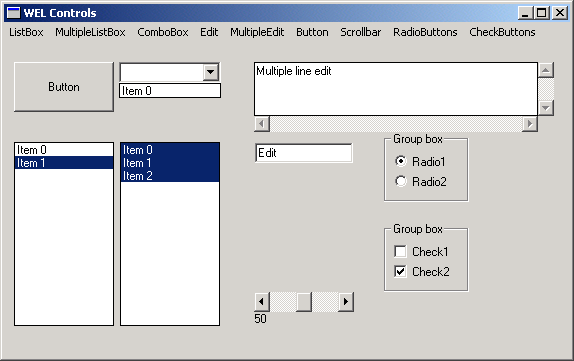Select Item 1 in the single list box
This screenshot has height=361, width=574.
(x=64, y=163)
